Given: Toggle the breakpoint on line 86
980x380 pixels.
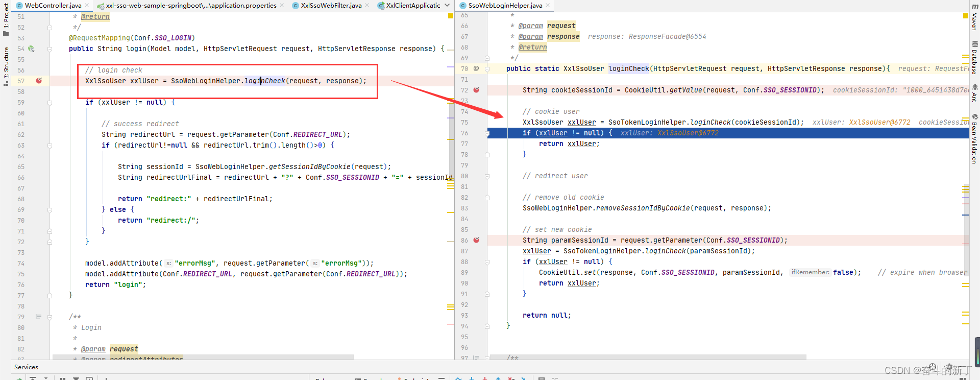Looking at the screenshot, I should [x=476, y=240].
